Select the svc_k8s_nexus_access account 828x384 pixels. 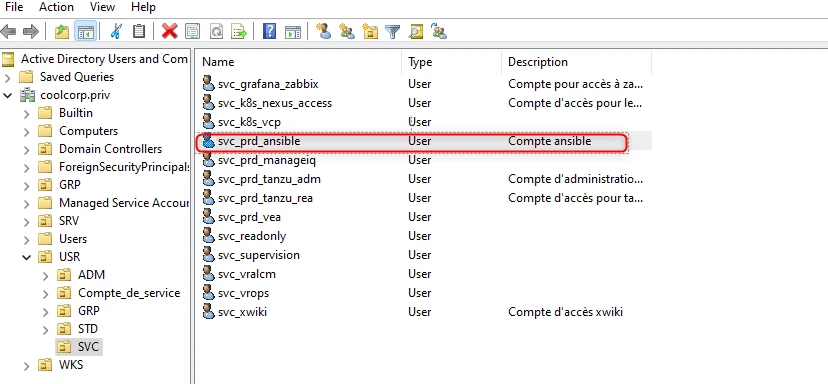point(275,102)
